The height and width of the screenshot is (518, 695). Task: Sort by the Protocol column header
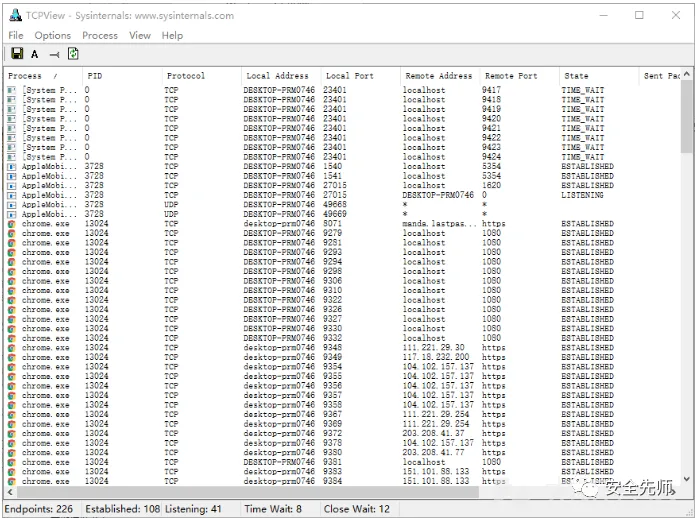[202, 76]
